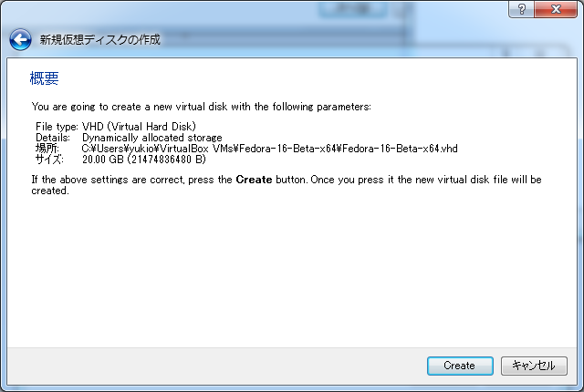The image size is (584, 392).
Task: Click the 'You are going to create' sentence
Action: click(x=201, y=107)
